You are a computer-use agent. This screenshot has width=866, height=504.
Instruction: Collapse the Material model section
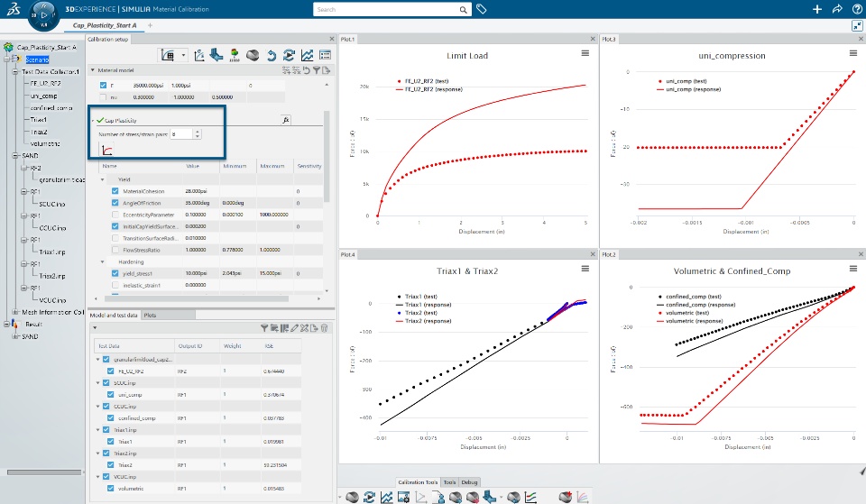point(93,70)
